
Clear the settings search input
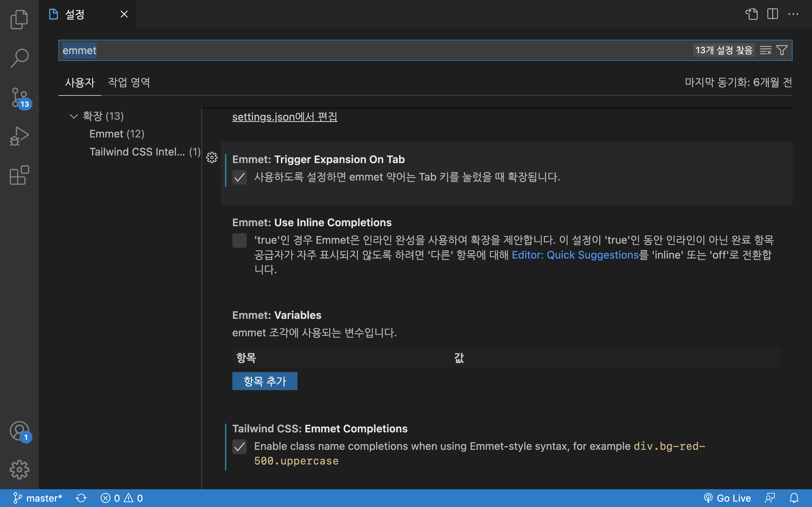coord(765,50)
